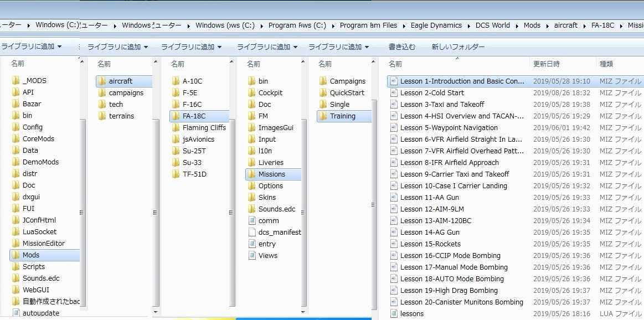
Task: Go to DCS World in the address bar
Action: pos(492,25)
